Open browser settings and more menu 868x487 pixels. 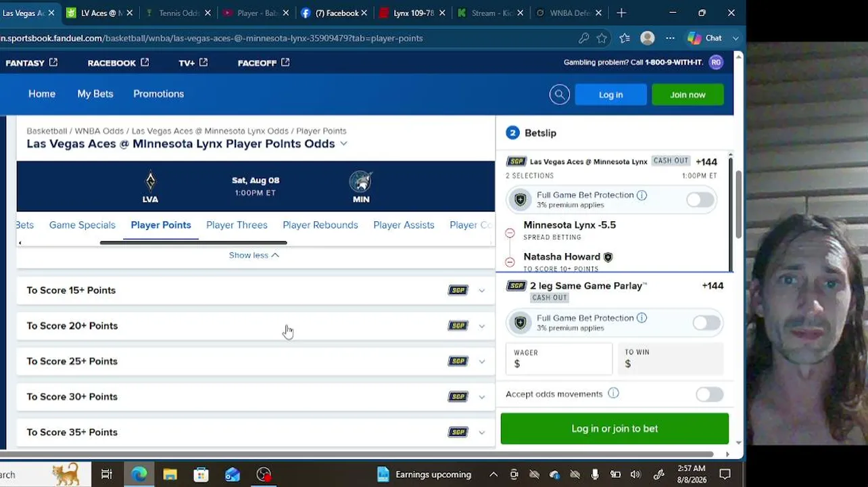pyautogui.click(x=670, y=39)
